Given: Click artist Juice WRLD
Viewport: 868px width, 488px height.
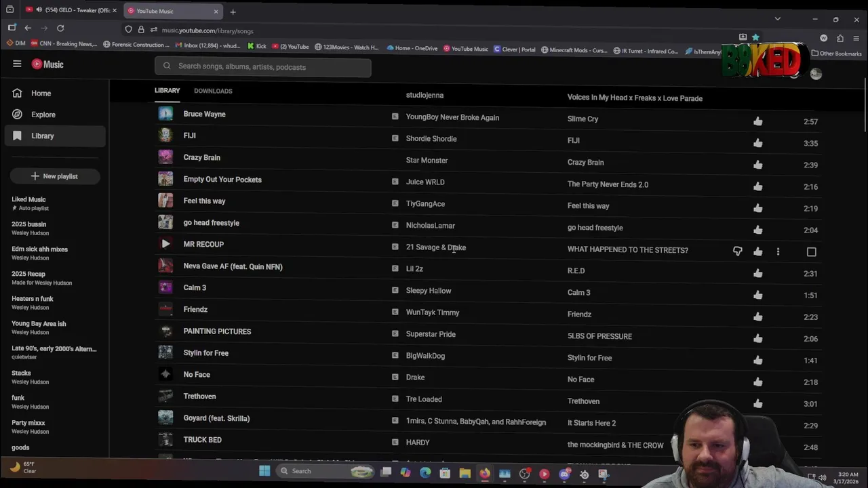Looking at the screenshot, I should (425, 182).
